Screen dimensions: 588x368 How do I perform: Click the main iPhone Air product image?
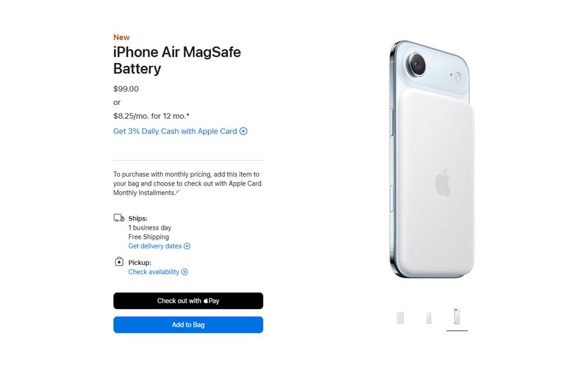[x=432, y=159]
